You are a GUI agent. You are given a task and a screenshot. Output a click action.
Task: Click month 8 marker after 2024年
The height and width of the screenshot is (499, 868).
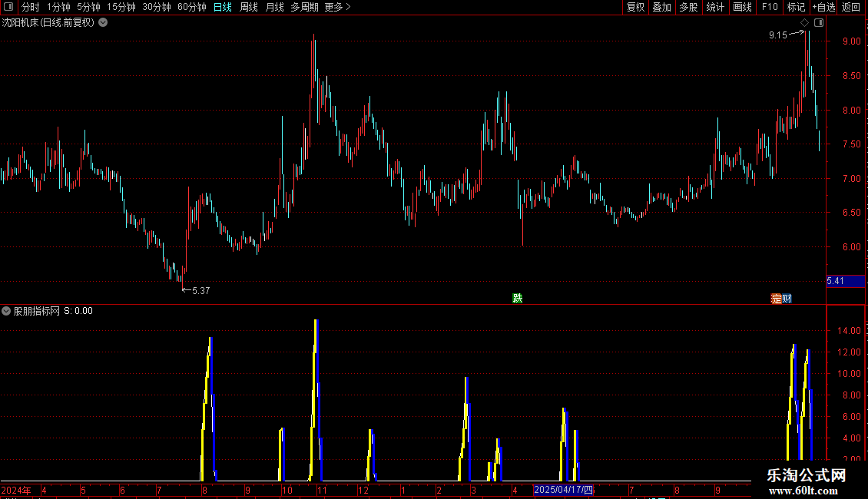(205, 490)
